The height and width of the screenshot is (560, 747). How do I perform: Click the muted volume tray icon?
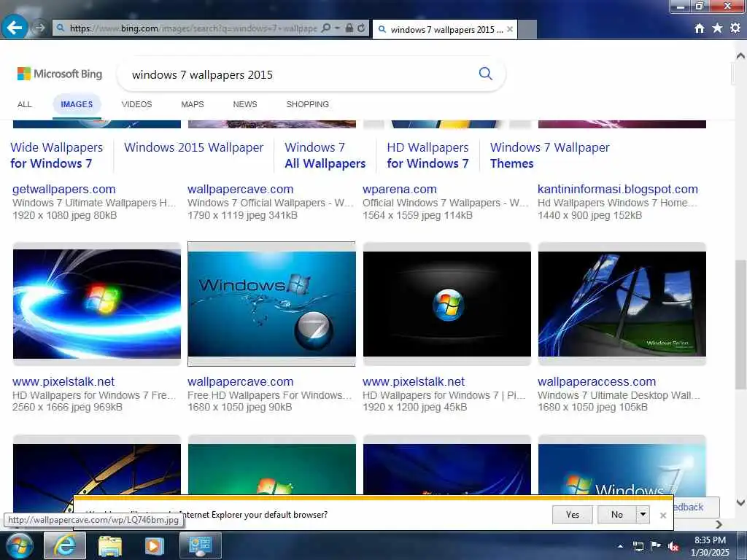click(673, 546)
